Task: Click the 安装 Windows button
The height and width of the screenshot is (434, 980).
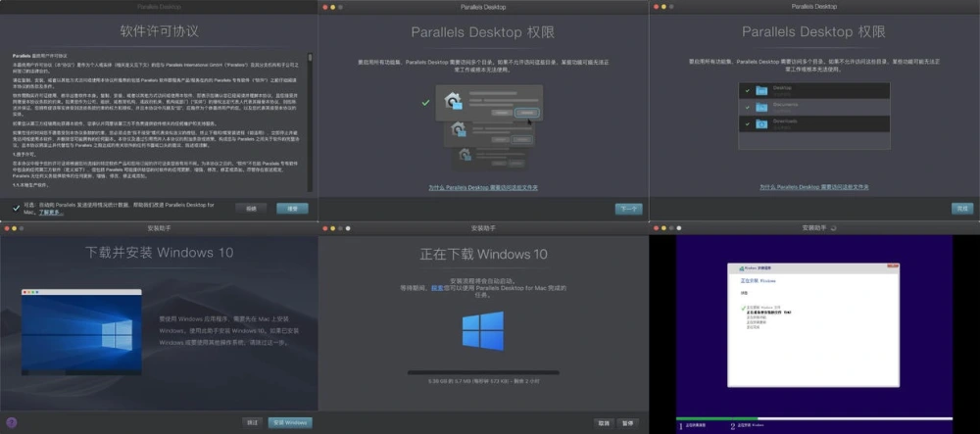Action: click(x=290, y=423)
